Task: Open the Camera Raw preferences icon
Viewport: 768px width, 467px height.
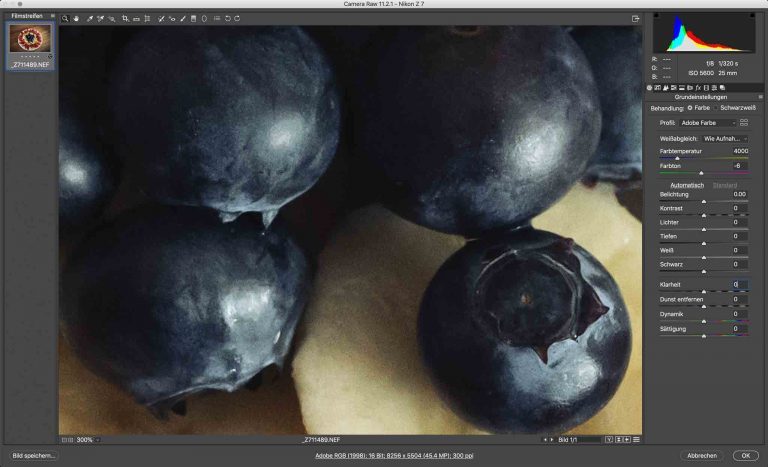Action: [216, 19]
